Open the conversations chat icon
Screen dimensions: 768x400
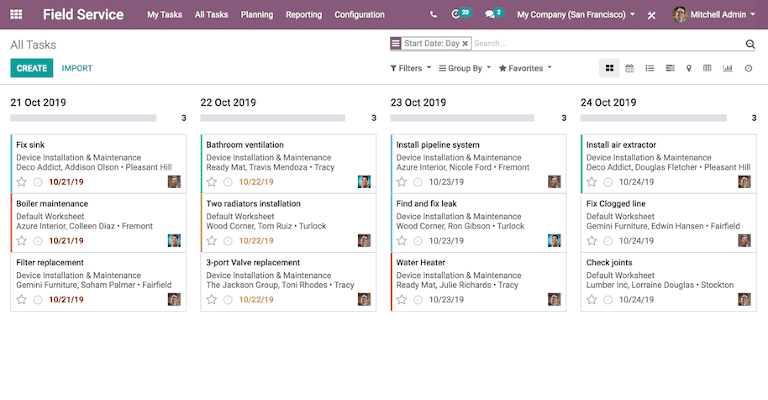pyautogui.click(x=489, y=15)
